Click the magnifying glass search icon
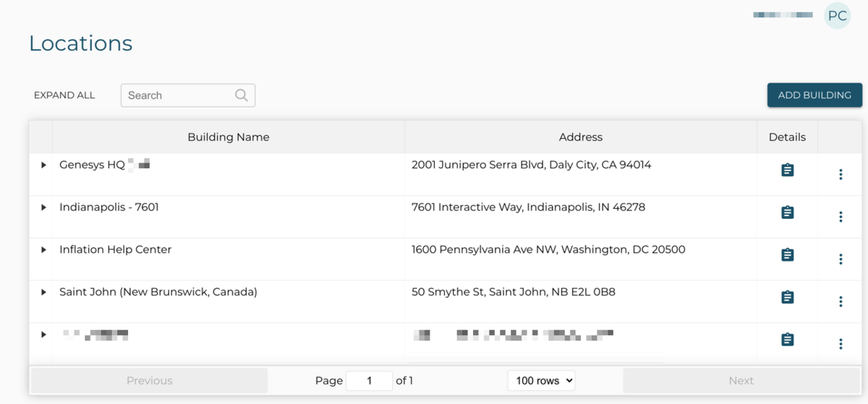This screenshot has width=868, height=404. coord(242,95)
